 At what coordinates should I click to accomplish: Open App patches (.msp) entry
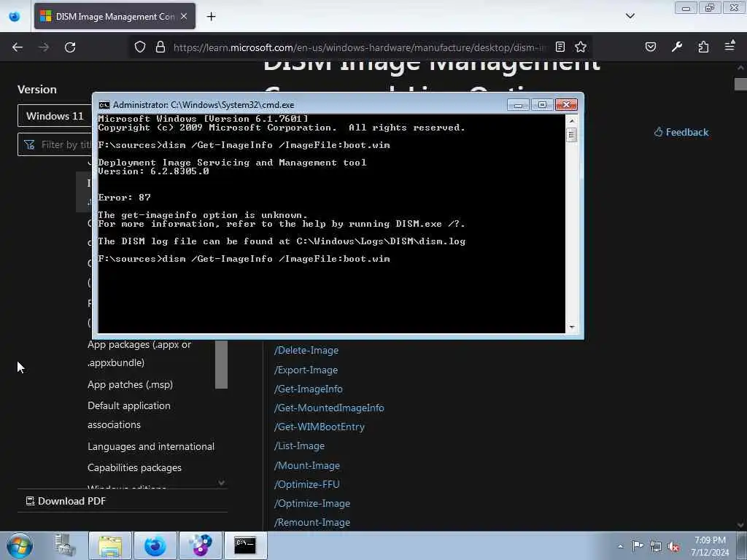click(130, 384)
